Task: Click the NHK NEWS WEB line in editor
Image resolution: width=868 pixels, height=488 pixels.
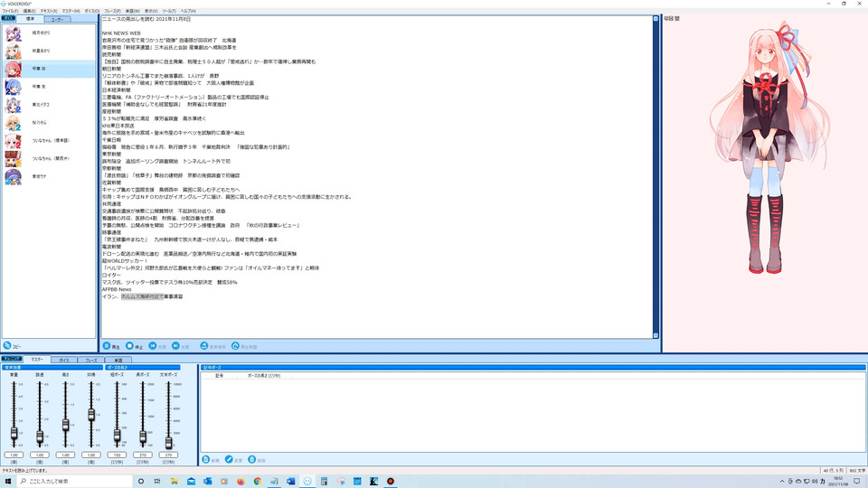Action: point(121,33)
